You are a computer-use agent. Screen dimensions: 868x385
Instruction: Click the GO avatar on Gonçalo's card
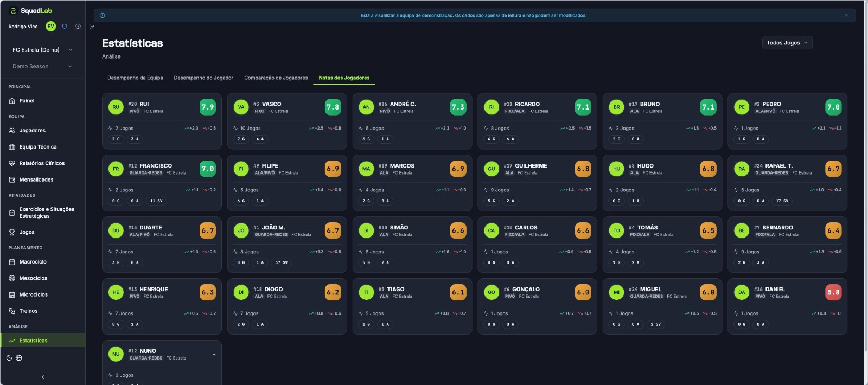[x=492, y=292]
